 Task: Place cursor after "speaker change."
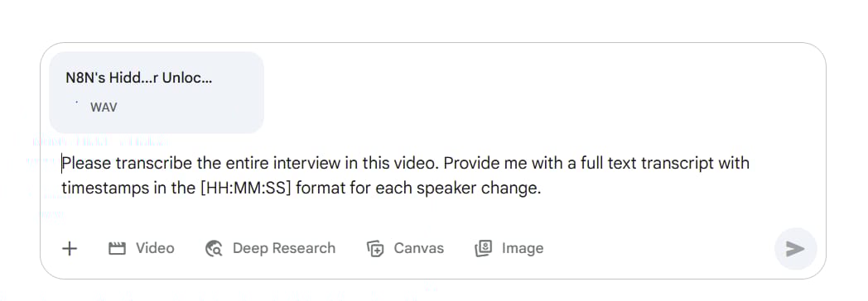coord(542,189)
